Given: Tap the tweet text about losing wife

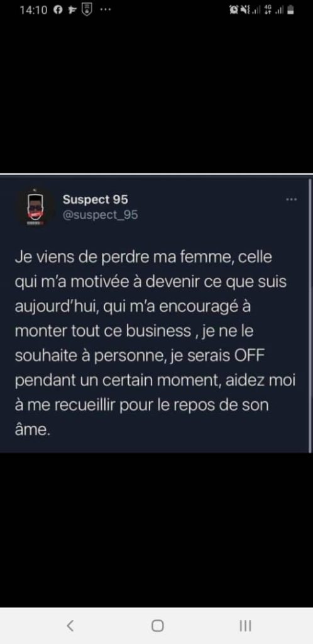Looking at the screenshot, I should point(155,343).
